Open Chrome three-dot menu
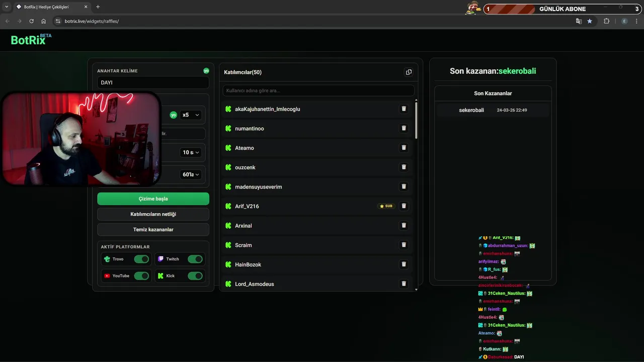Screen dimensions: 644x362 click(637, 21)
